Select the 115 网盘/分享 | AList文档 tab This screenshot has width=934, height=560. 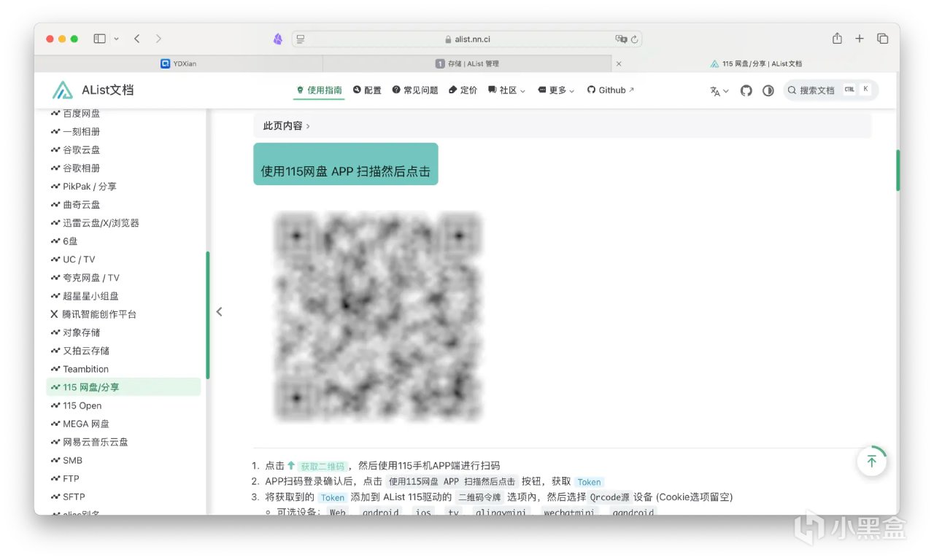tap(755, 63)
